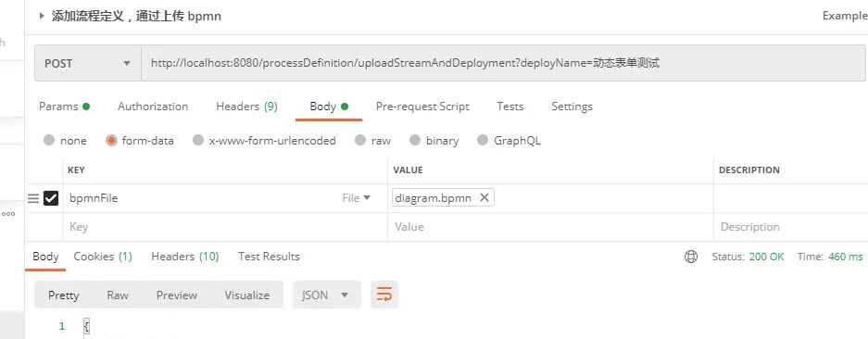Open the response Headers (10) tab
Image resolution: width=868 pixels, height=339 pixels.
click(x=185, y=257)
